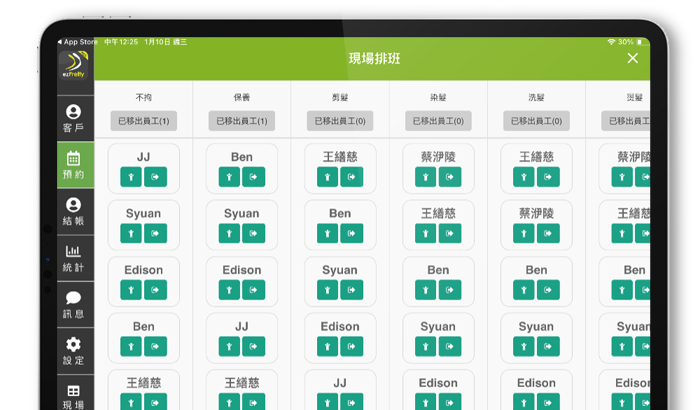The height and width of the screenshot is (410, 700).
Task: Remove Edison from 保養 column via exit icon
Action: [254, 290]
